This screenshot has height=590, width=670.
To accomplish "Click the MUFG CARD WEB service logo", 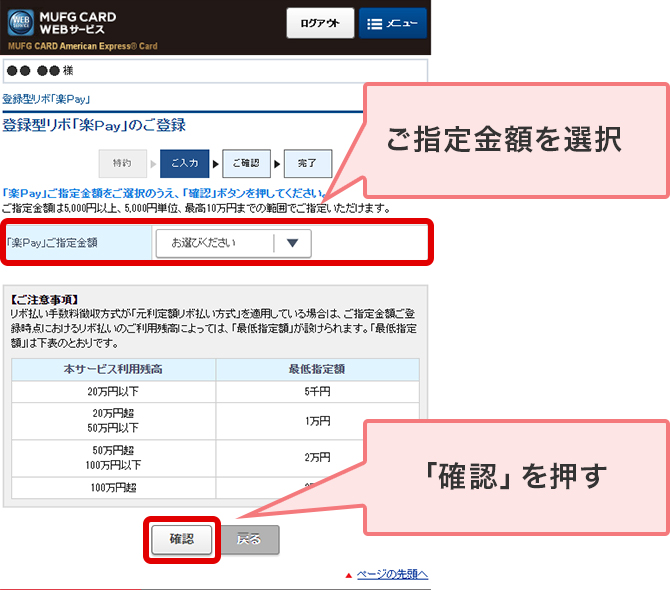I will (62, 23).
